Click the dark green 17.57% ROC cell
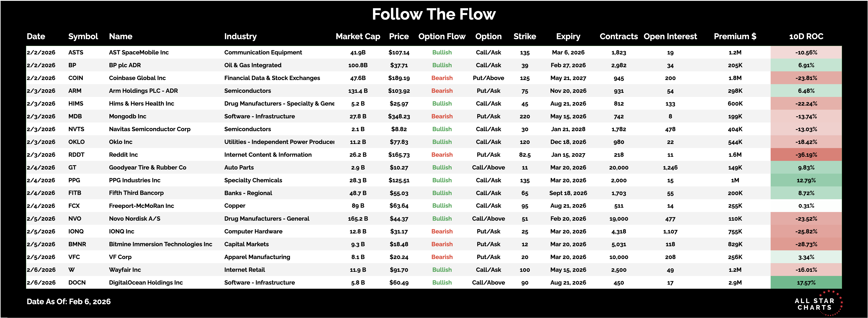 pyautogui.click(x=806, y=283)
